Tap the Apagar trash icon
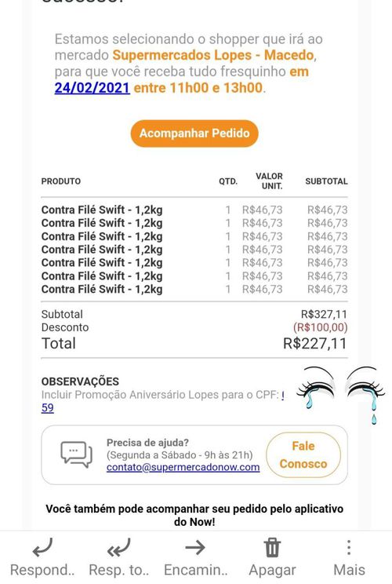 click(272, 548)
